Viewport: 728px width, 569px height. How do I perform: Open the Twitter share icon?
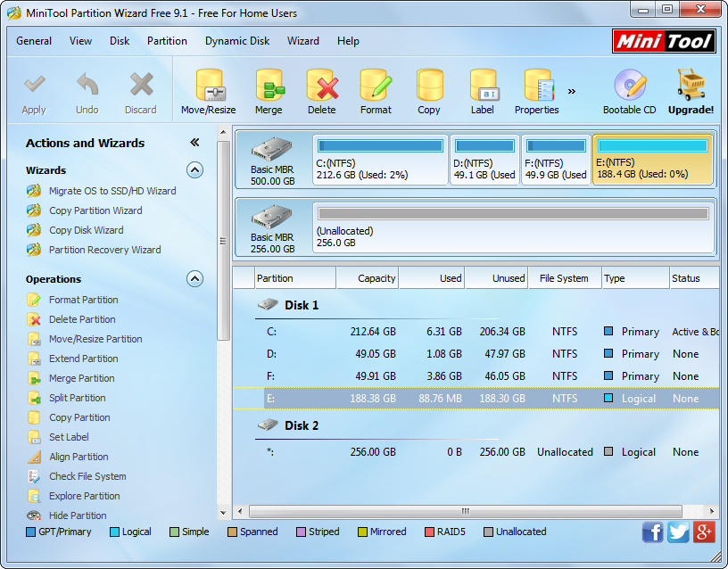(x=678, y=532)
